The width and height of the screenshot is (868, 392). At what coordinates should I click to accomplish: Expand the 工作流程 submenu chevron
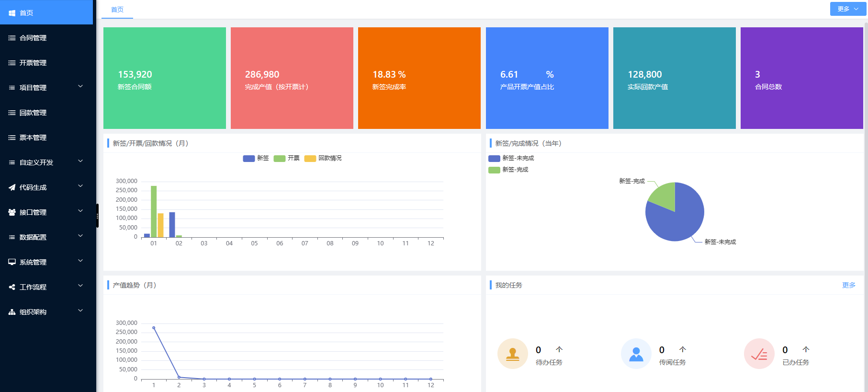click(80, 286)
